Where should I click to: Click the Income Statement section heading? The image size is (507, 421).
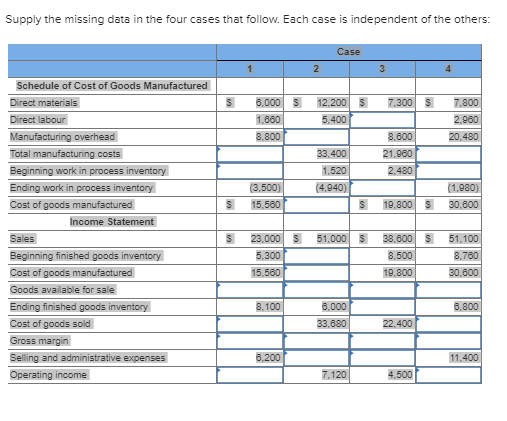(x=112, y=222)
